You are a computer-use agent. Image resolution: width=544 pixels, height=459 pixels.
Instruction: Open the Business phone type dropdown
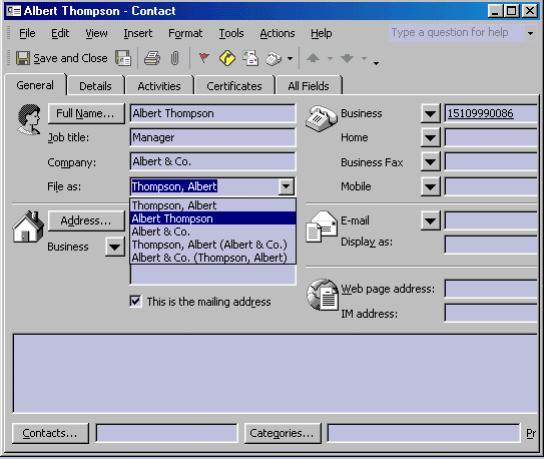click(x=430, y=113)
